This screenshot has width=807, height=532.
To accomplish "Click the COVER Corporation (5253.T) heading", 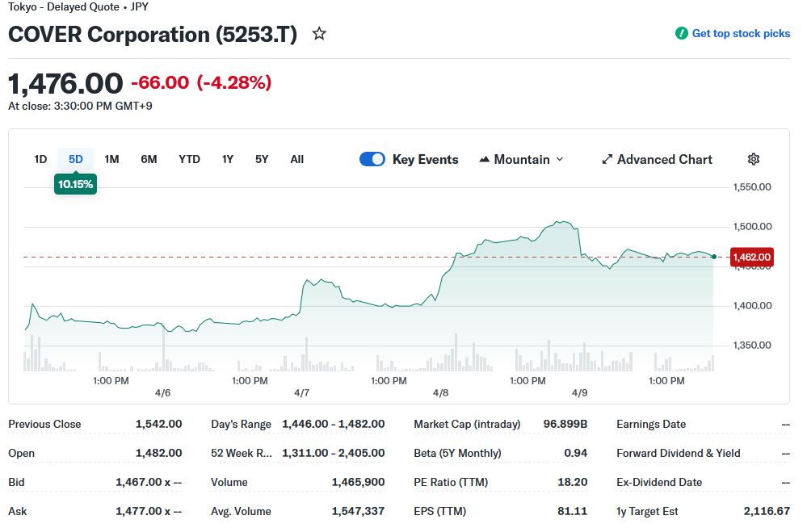I will tap(153, 35).
